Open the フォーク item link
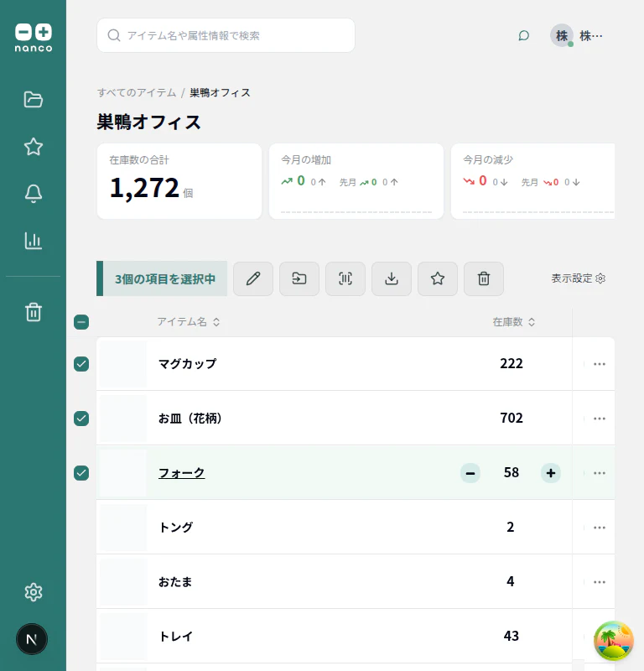This screenshot has height=671, width=644. pyautogui.click(x=181, y=473)
